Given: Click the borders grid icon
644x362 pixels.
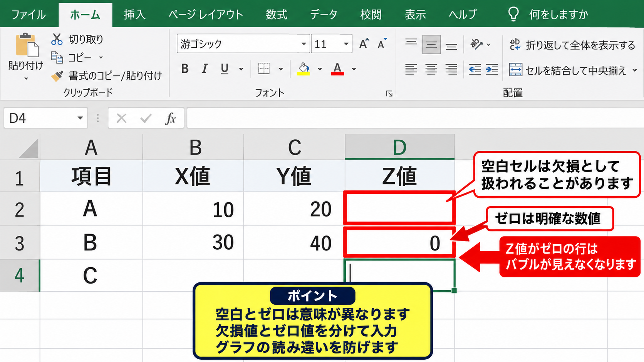Looking at the screenshot, I should point(264,69).
